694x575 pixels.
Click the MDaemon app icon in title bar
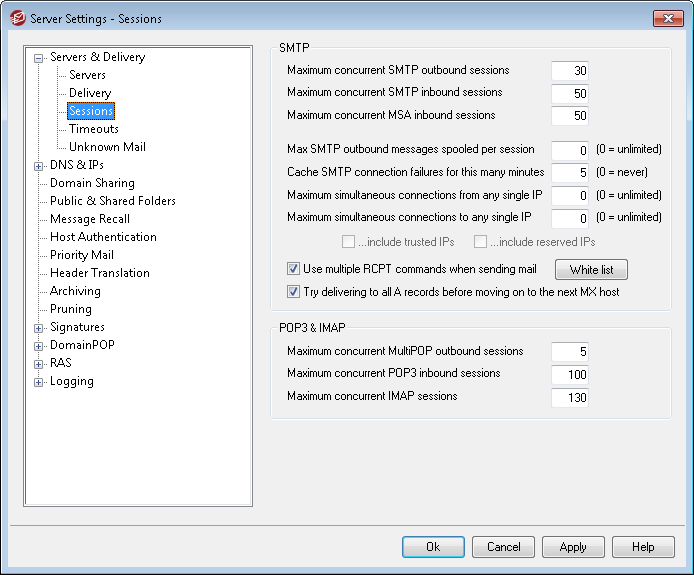tap(17, 18)
